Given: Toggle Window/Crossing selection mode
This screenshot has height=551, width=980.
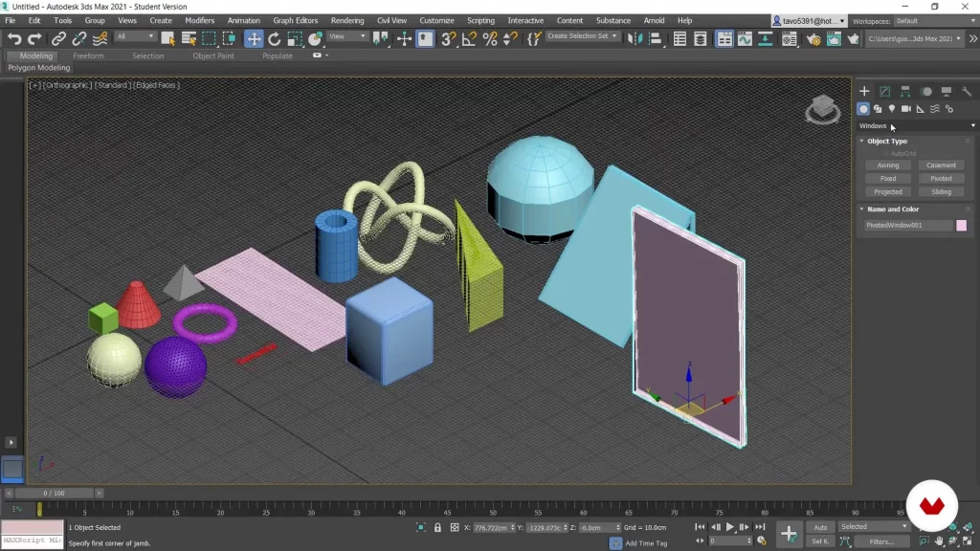Looking at the screenshot, I should point(230,38).
